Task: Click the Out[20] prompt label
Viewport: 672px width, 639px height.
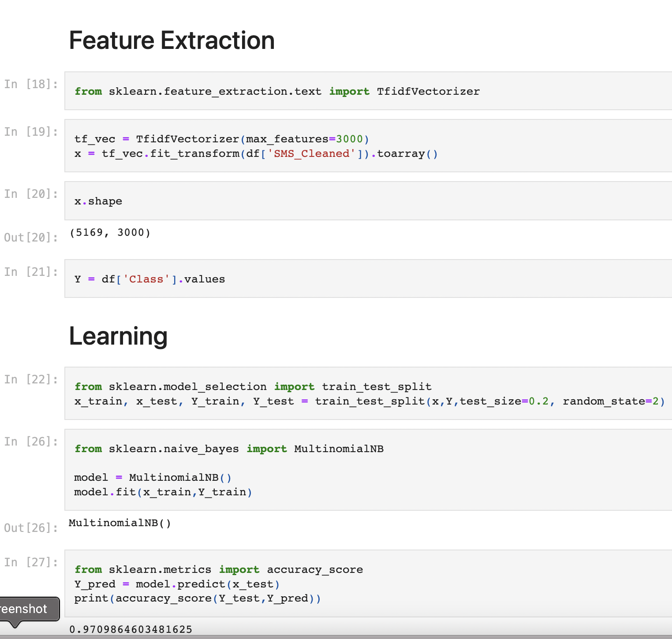Action: 30,238
